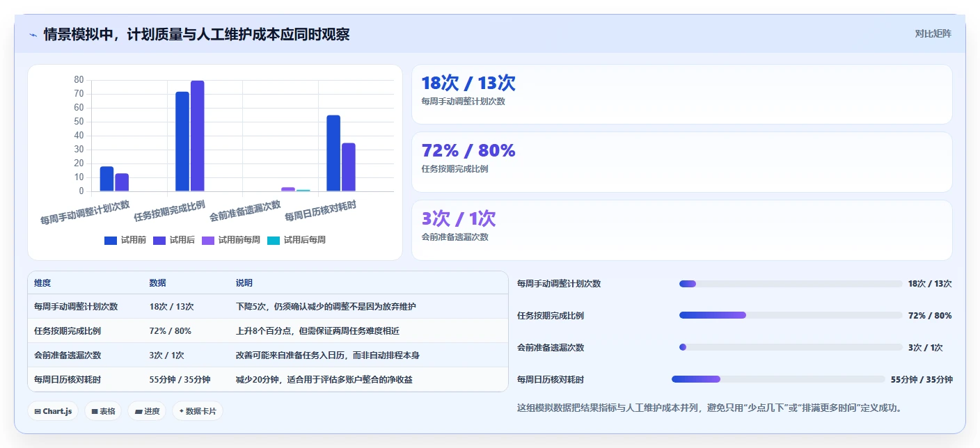Click the panel title 情景模拟中
This screenshot has height=448, width=980.
click(196, 34)
